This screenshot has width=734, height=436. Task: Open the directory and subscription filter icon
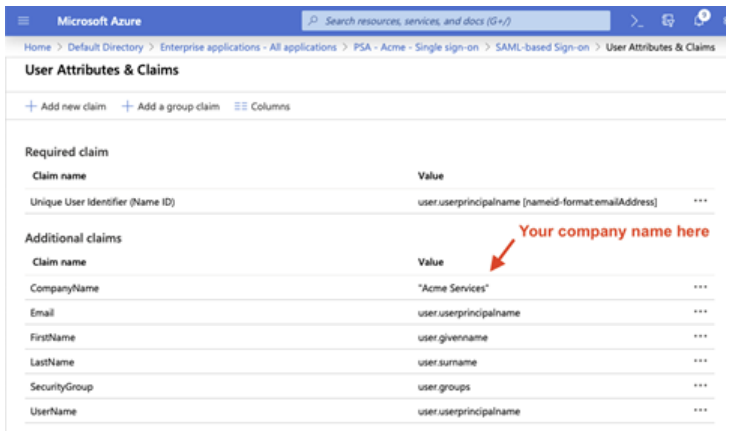(x=668, y=21)
